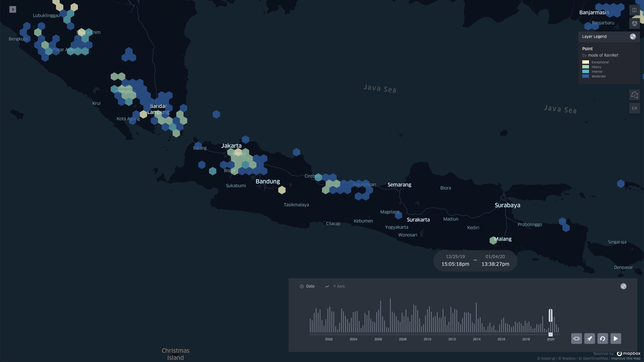Click the Mapbox logo

click(629, 354)
